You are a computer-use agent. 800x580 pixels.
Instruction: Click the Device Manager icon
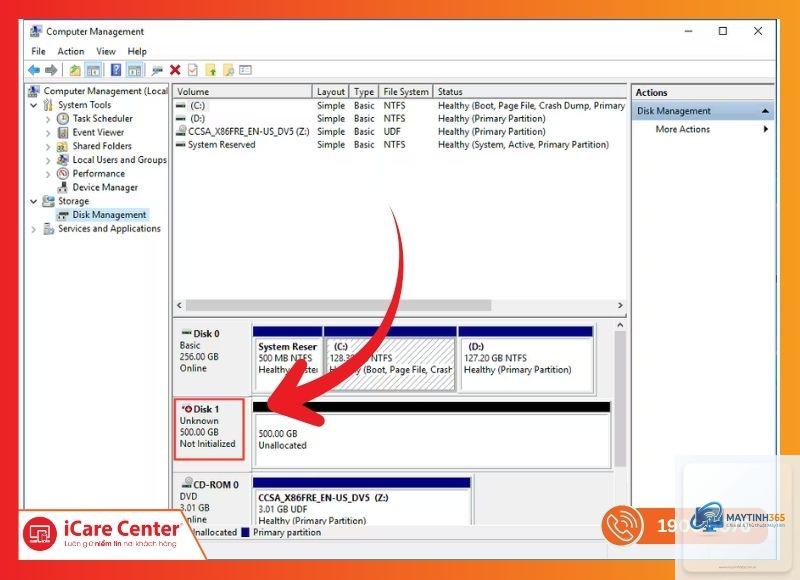pos(63,187)
